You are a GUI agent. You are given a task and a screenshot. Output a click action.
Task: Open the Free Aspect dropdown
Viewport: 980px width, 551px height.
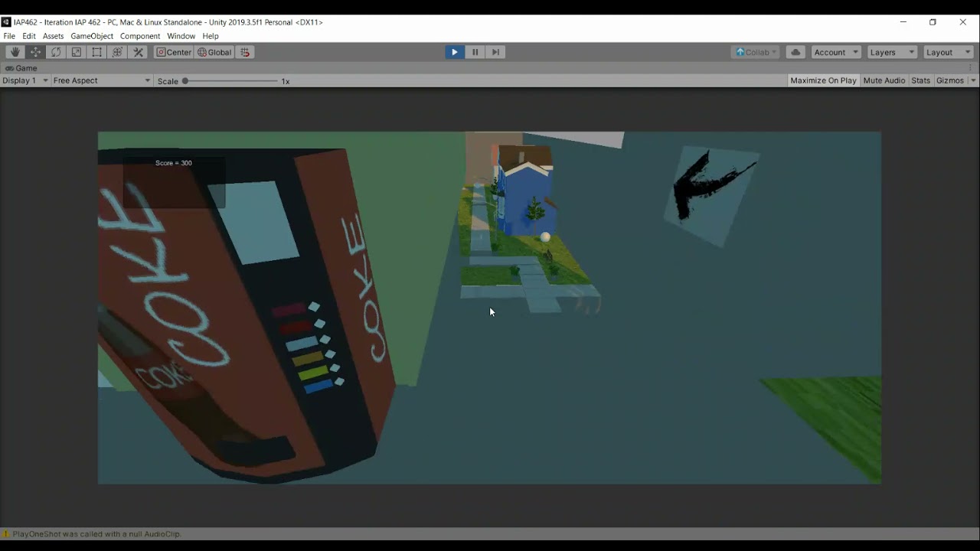(x=102, y=80)
